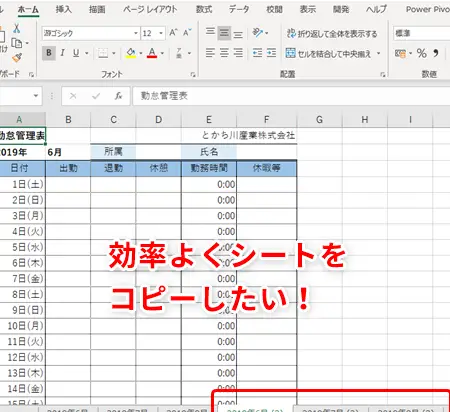Image resolution: width=450 pixels, height=412 pixels.
Task: Increase the indent
Action: pyautogui.click(x=271, y=53)
